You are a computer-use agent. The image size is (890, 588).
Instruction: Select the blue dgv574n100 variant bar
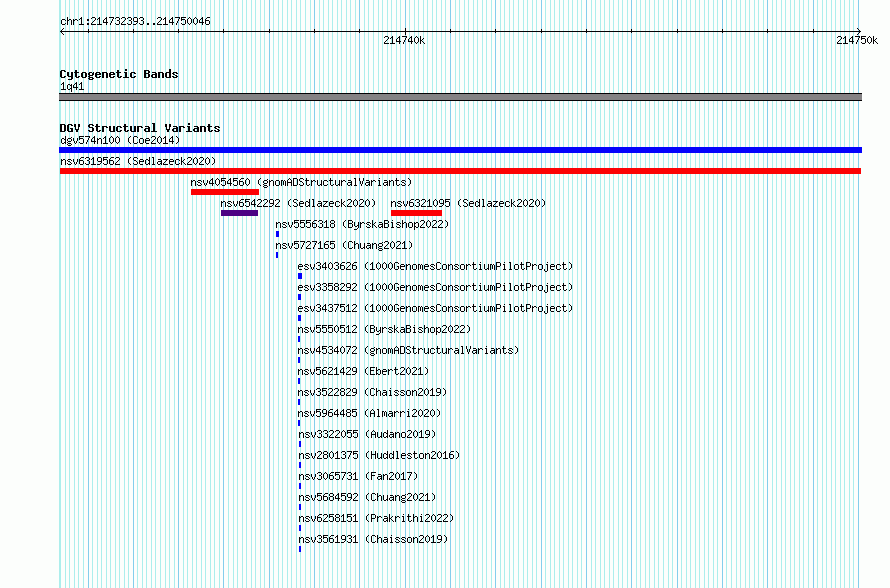click(x=460, y=150)
